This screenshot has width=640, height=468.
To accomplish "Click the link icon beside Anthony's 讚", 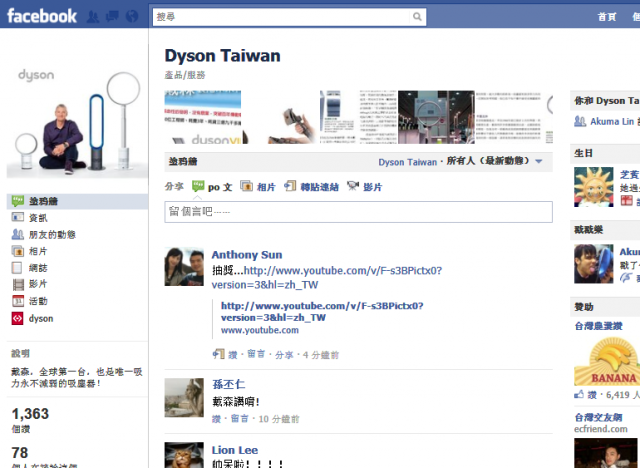I will (x=218, y=354).
